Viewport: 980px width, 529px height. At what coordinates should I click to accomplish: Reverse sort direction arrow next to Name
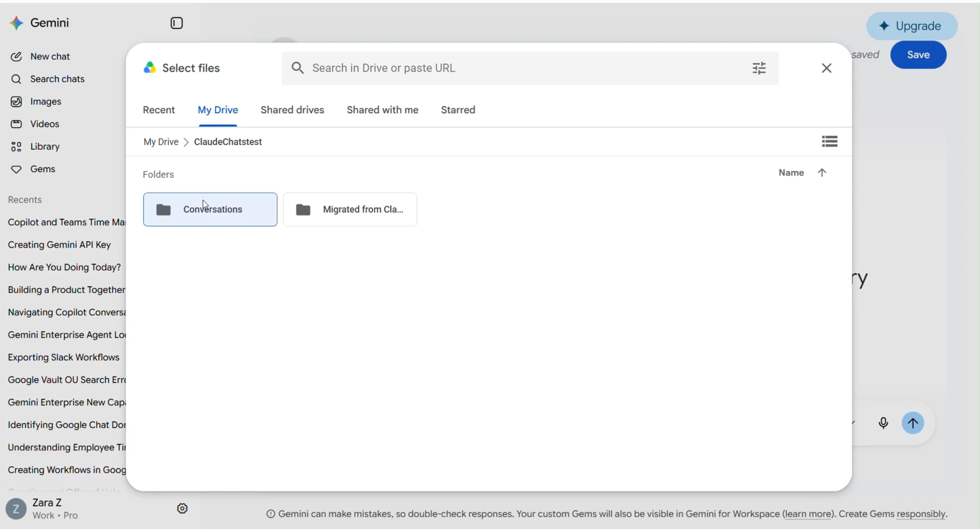pyautogui.click(x=822, y=173)
